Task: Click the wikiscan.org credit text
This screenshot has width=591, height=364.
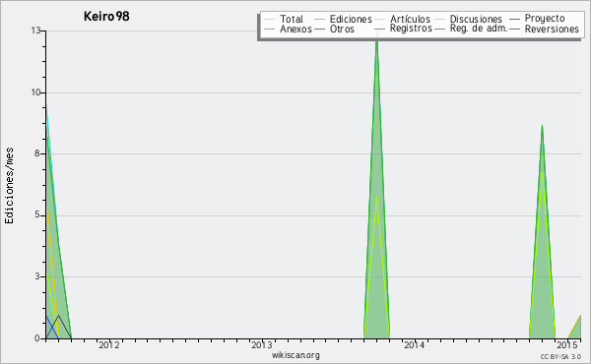Action: pos(295,355)
